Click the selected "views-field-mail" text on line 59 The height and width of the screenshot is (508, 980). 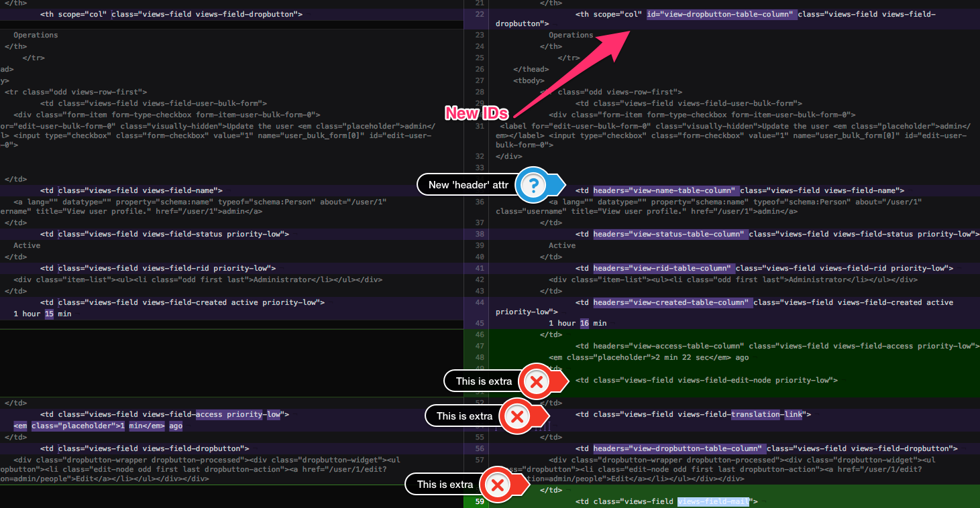coord(712,501)
